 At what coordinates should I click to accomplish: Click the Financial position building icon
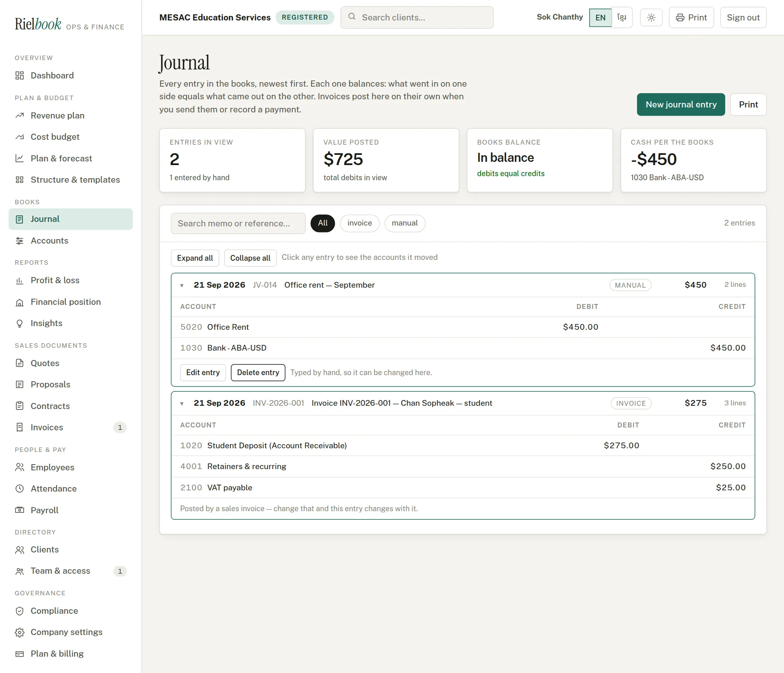tap(20, 302)
